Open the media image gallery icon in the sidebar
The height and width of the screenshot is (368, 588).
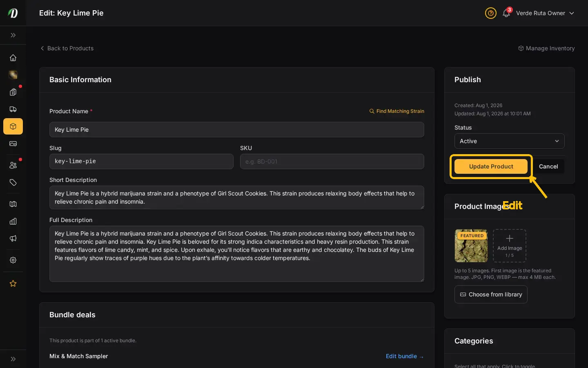pyautogui.click(x=13, y=144)
